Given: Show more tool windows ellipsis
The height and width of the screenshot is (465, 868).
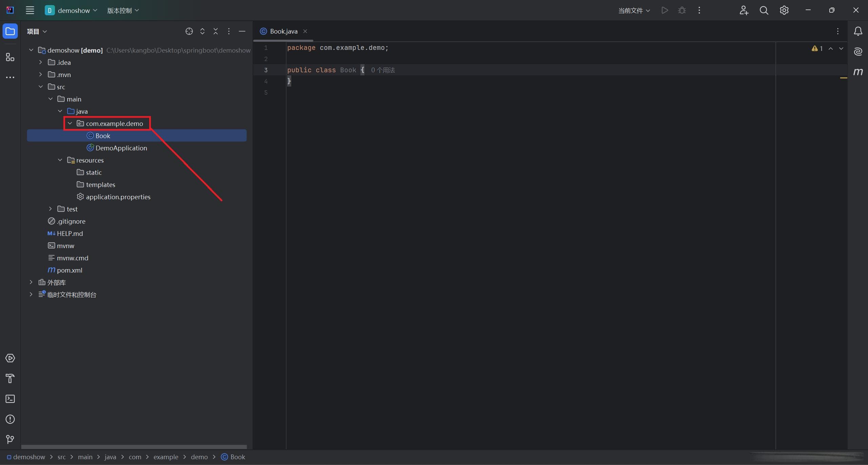Looking at the screenshot, I should [10, 77].
